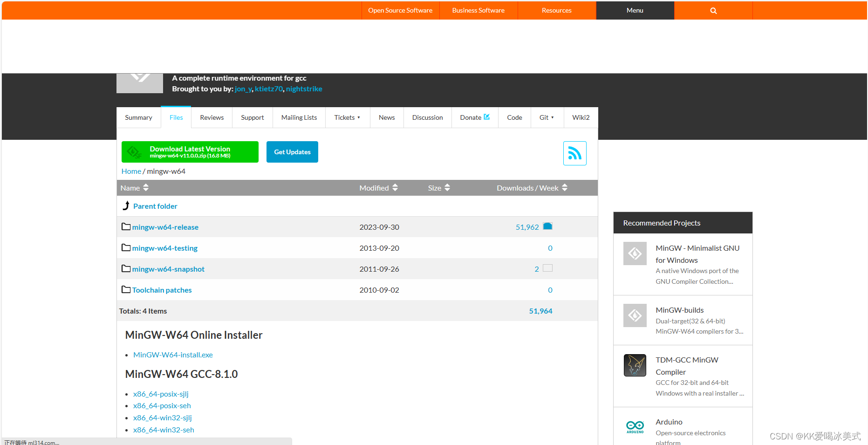
Task: Open x86_64-win32-seh download link
Action: click(x=164, y=430)
